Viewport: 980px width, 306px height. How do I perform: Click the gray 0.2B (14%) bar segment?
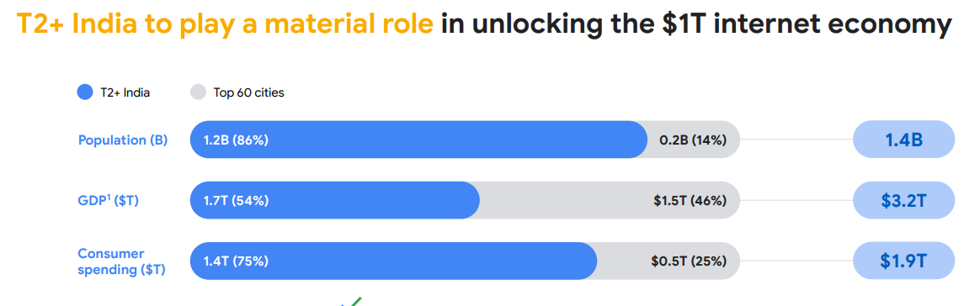click(x=694, y=140)
